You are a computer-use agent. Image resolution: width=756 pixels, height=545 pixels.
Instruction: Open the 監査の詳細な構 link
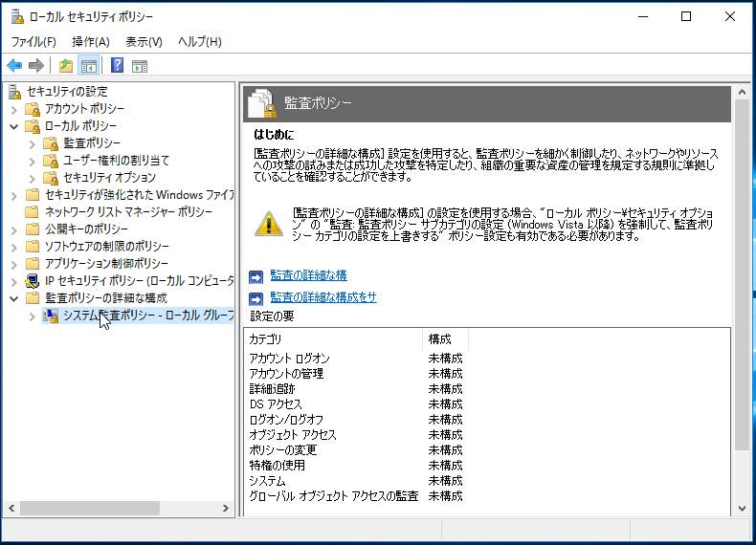click(x=308, y=275)
